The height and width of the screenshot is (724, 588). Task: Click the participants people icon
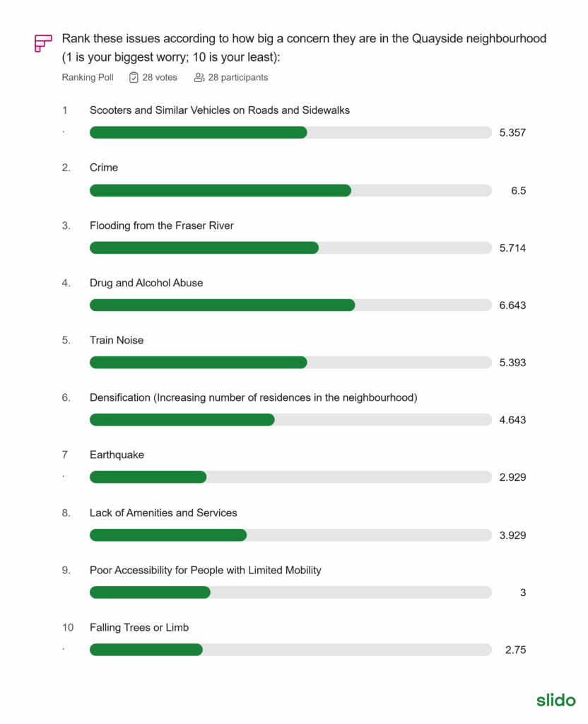pos(199,77)
